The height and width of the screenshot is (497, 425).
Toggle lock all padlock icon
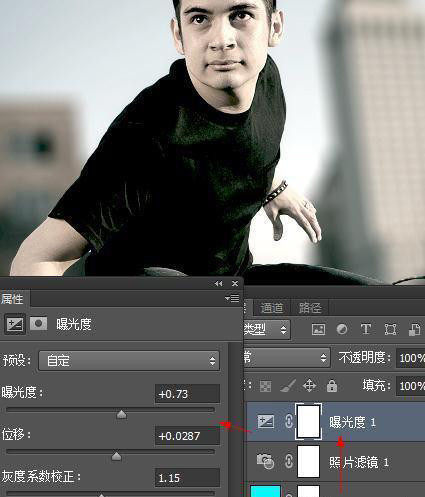(x=332, y=386)
